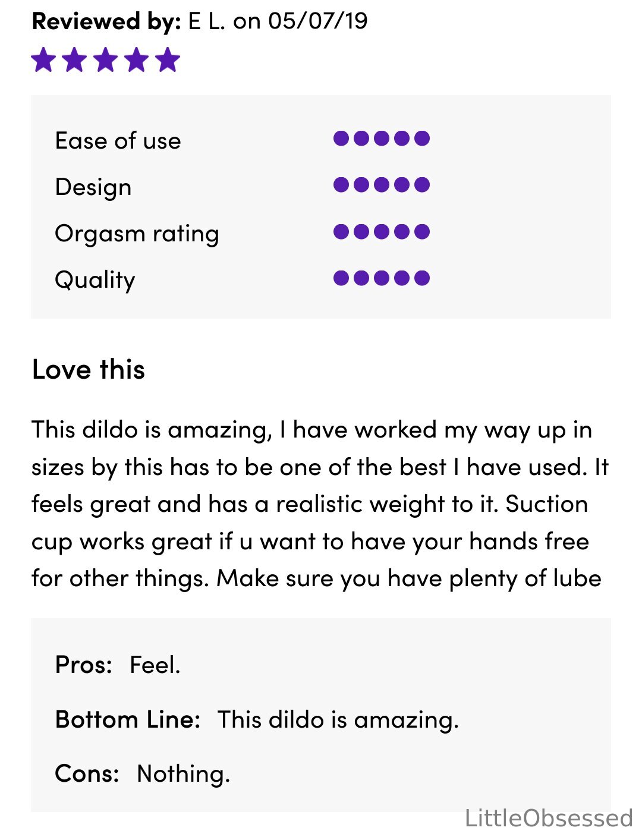Click the last dot in Quality rating row
Viewport: 642px width, 840px height.
[x=422, y=278]
